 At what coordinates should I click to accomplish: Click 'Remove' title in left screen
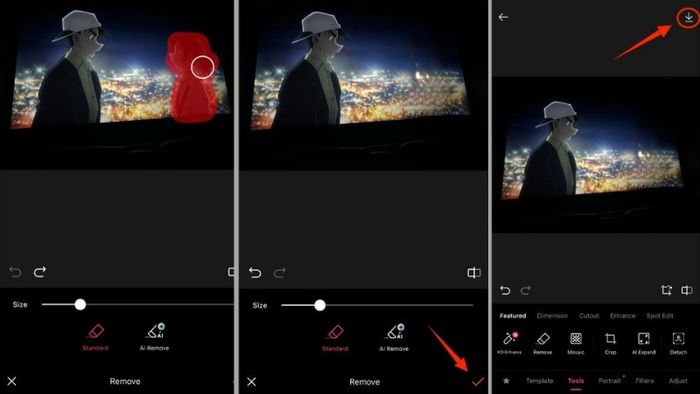(125, 382)
